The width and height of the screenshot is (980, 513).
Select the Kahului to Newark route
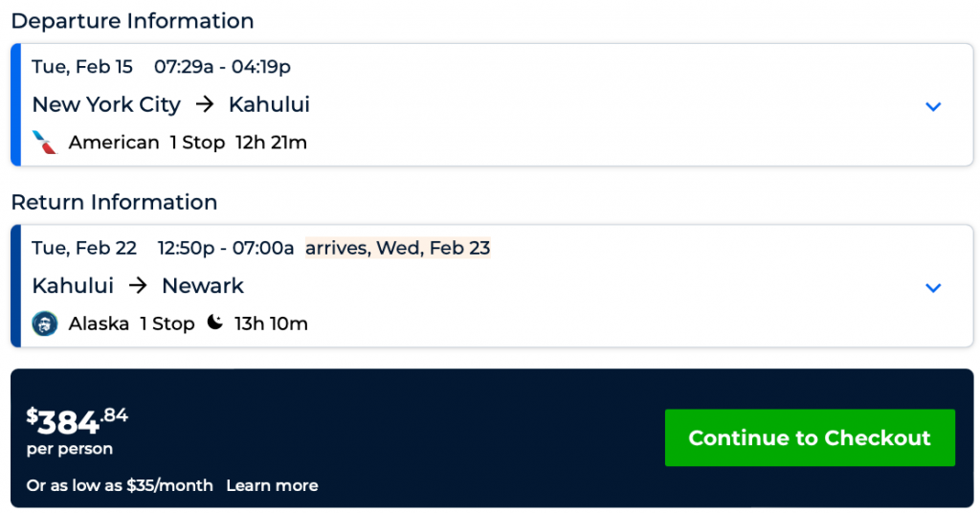tap(138, 285)
